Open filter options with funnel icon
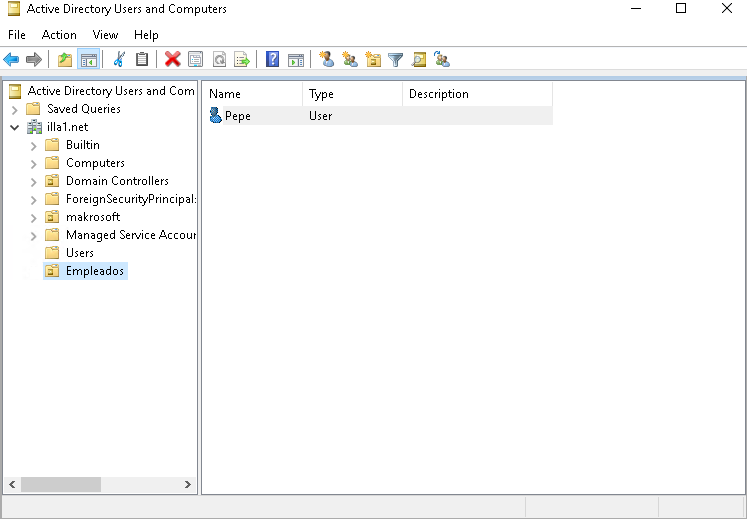This screenshot has width=747, height=519. coord(395,60)
